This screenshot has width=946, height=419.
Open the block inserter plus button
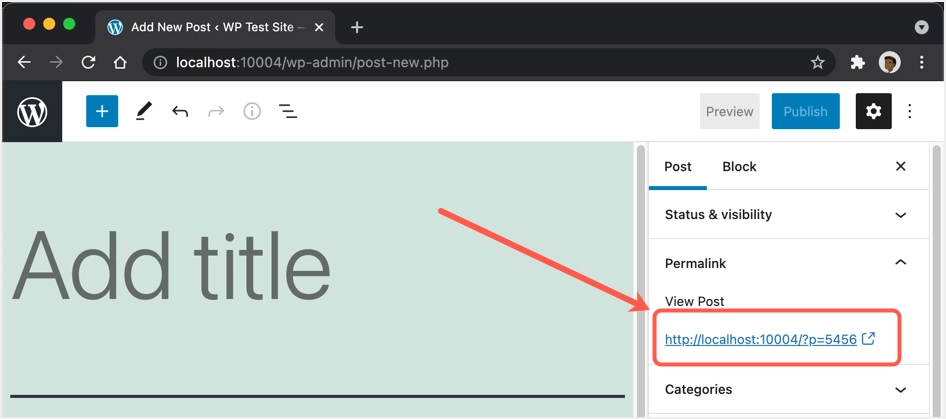102,112
